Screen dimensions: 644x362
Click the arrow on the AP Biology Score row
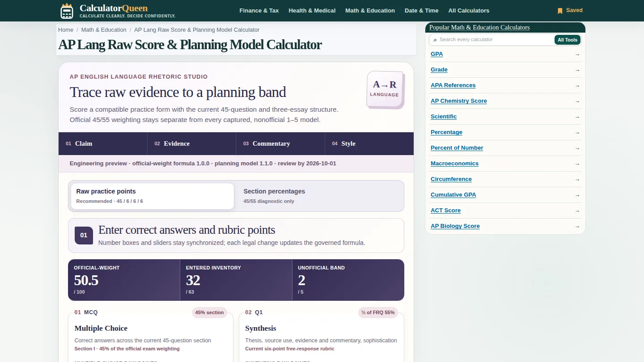[x=577, y=227]
